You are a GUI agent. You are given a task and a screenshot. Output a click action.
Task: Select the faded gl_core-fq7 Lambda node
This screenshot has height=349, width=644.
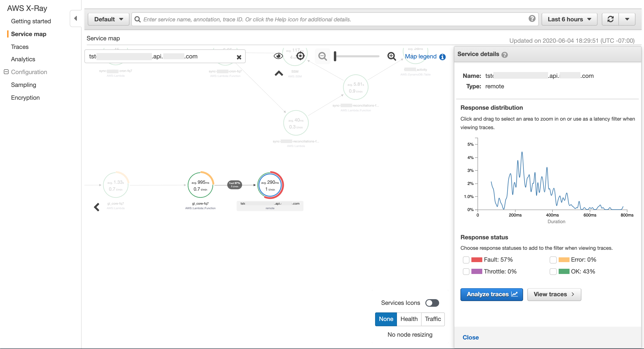[x=116, y=185]
